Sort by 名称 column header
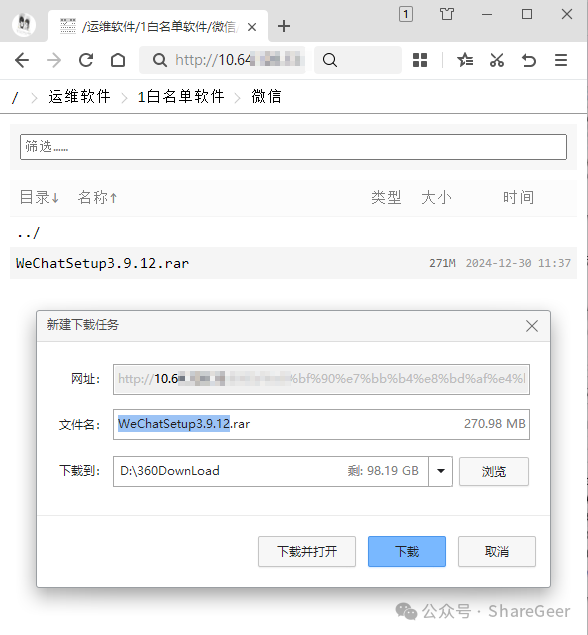This screenshot has width=588, height=635. (x=98, y=198)
